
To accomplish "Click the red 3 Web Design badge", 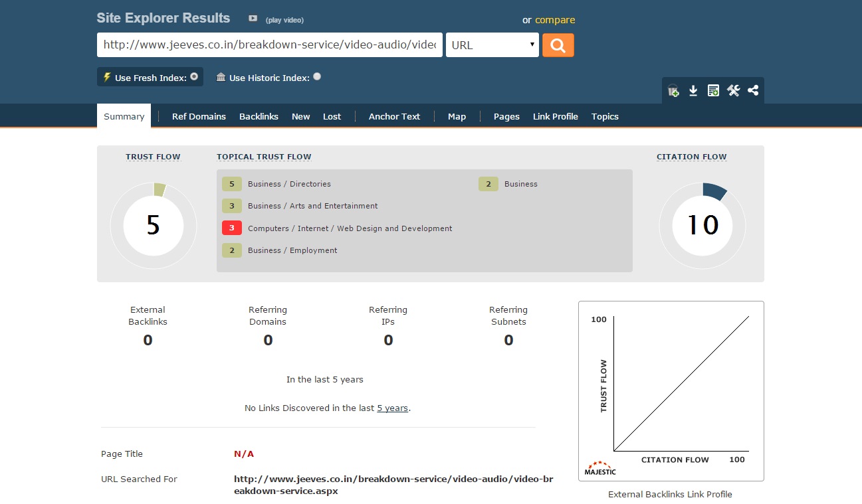I will (x=232, y=228).
